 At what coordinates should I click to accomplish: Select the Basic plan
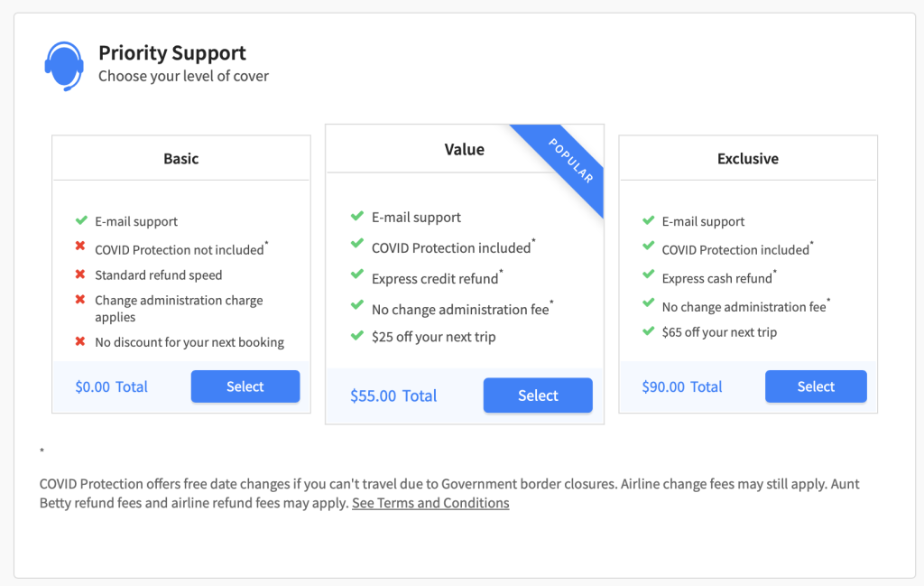tap(245, 386)
